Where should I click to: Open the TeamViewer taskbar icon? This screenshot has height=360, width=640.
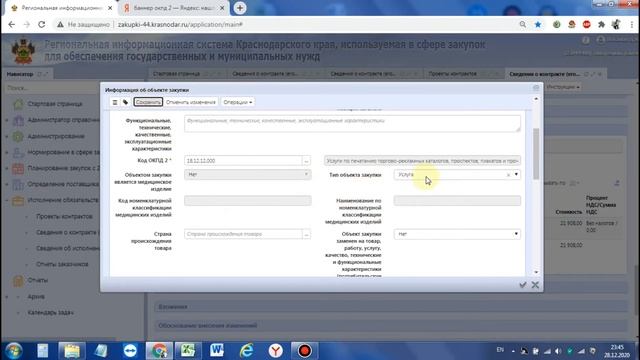pyautogui.click(x=130, y=351)
